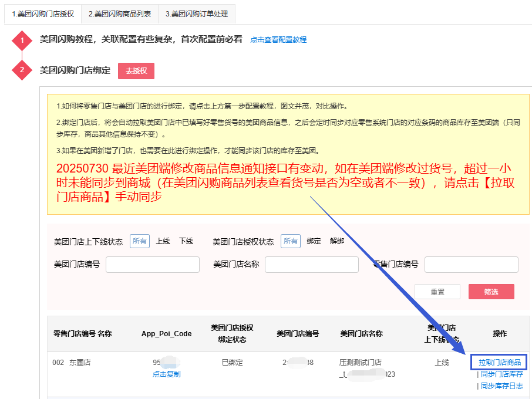
Task: Click the 重置 button
Action: [437, 292]
